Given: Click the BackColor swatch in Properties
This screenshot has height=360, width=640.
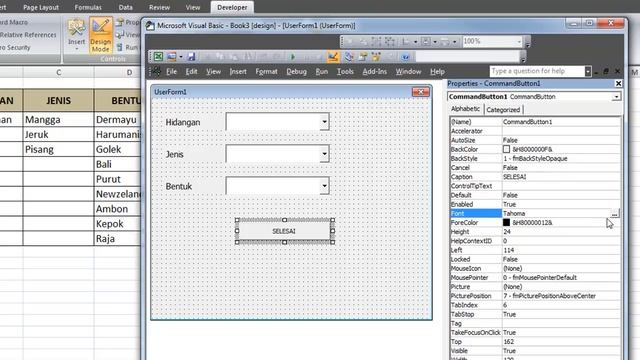Looking at the screenshot, I should pos(507,149).
